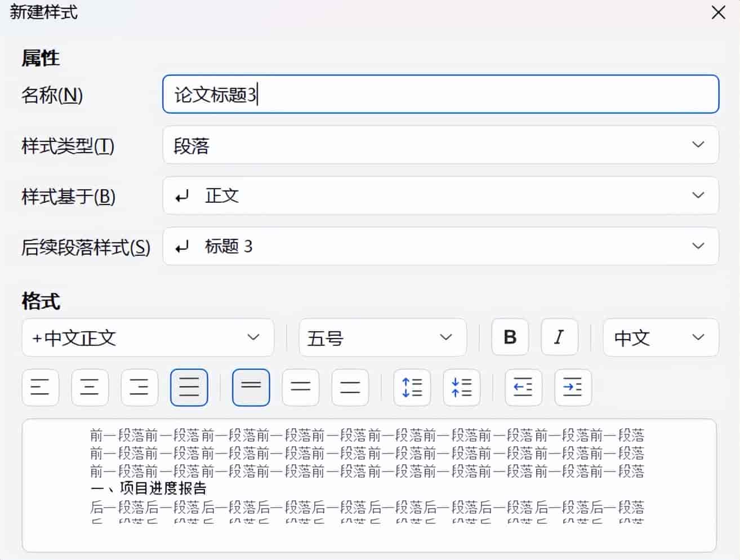This screenshot has width=740, height=560.
Task: Select justified alignment icon
Action: (189, 388)
